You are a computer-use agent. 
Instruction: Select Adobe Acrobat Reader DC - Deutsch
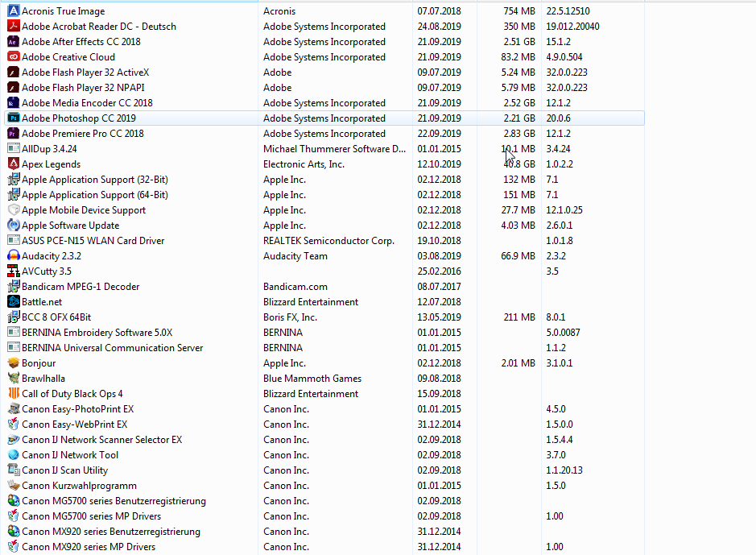pyautogui.click(x=99, y=26)
